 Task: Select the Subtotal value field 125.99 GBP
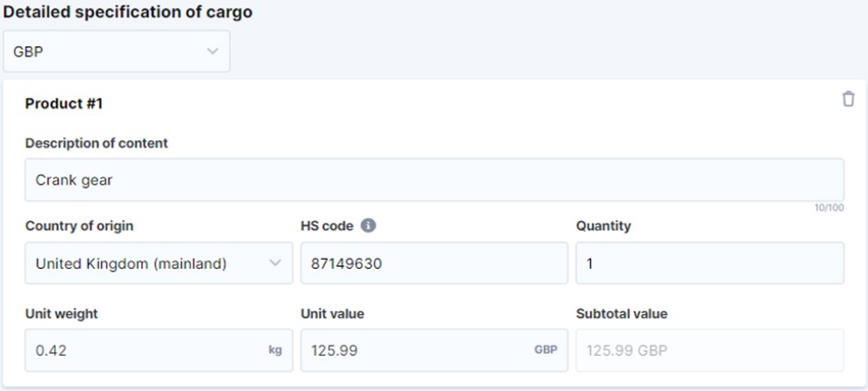[x=711, y=350]
